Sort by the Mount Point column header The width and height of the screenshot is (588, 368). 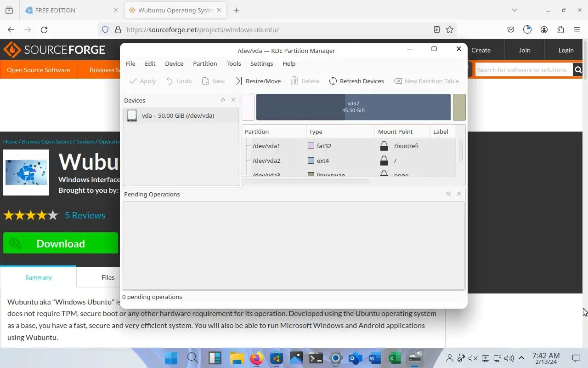point(402,132)
